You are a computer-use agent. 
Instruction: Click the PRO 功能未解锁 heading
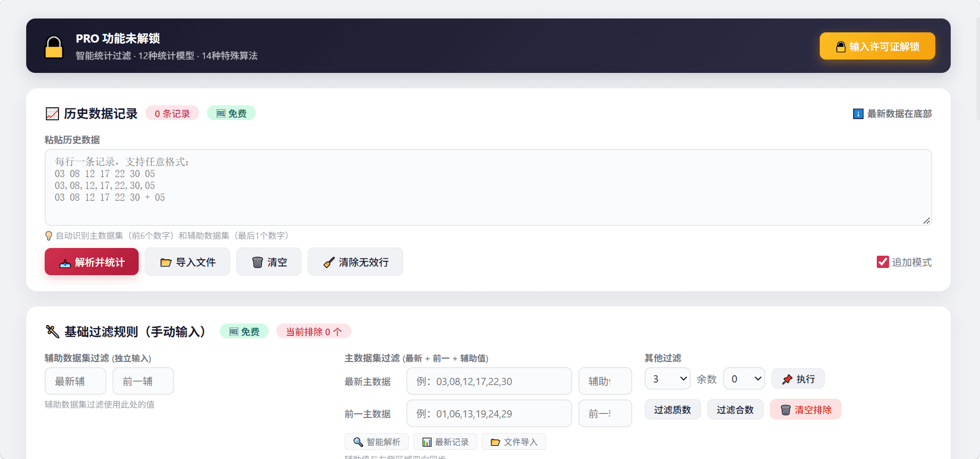pos(118,39)
